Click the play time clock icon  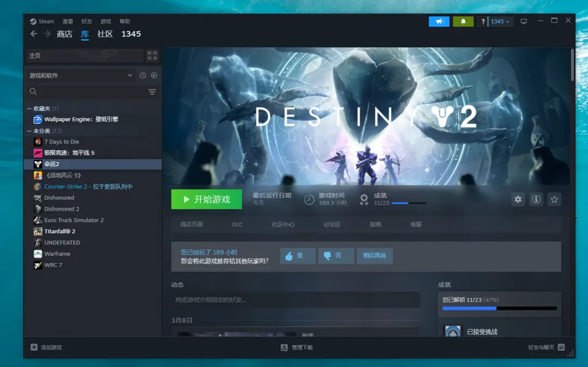[x=309, y=199]
